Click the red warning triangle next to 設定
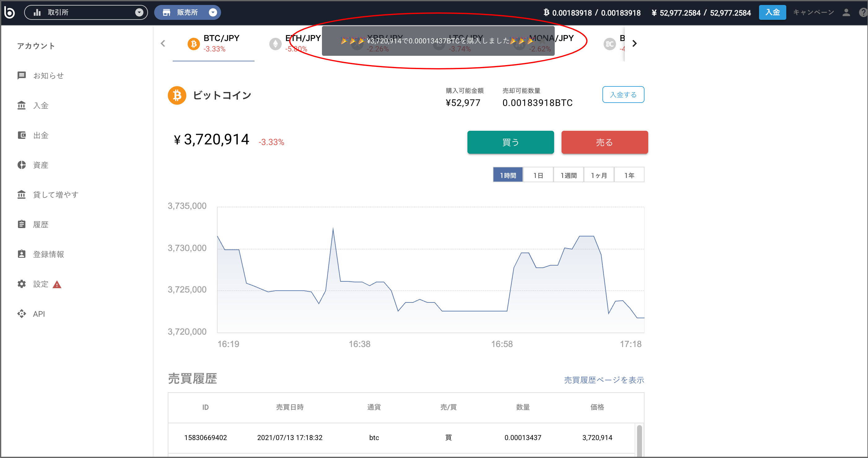Screen dimensions: 868x458 (x=57, y=284)
